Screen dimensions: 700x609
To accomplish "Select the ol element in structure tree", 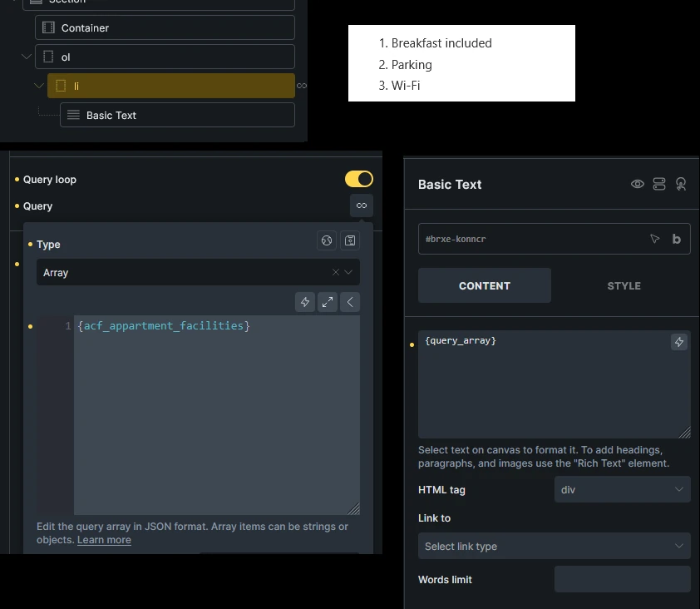I will click(x=165, y=57).
